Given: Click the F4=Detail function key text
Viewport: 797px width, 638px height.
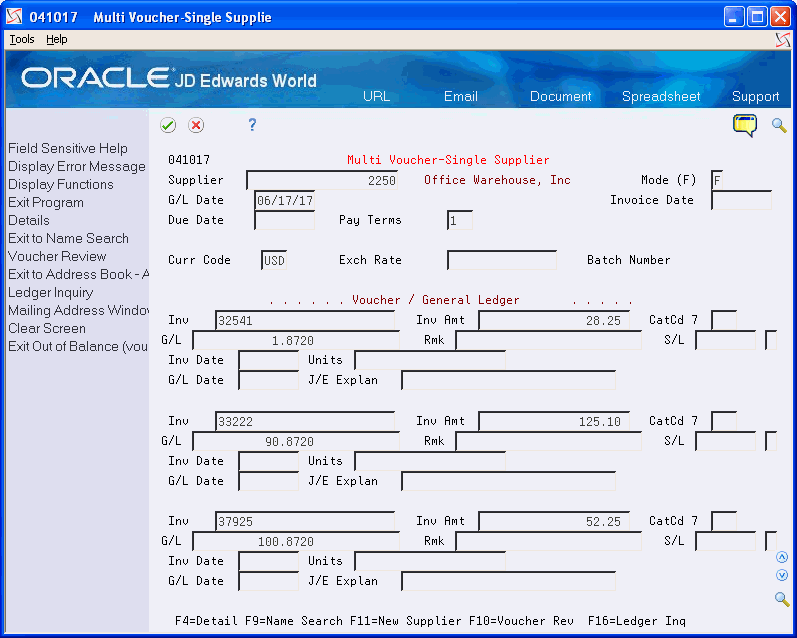Looking at the screenshot, I should (206, 621).
